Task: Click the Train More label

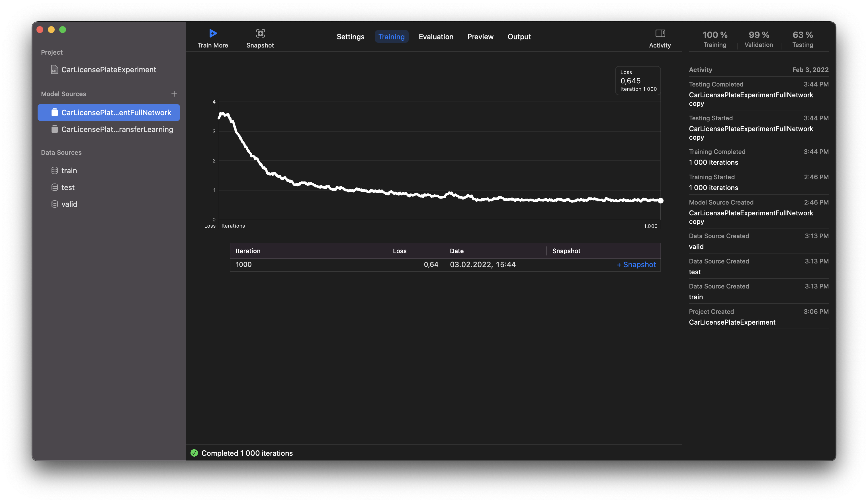Action: coord(213,46)
